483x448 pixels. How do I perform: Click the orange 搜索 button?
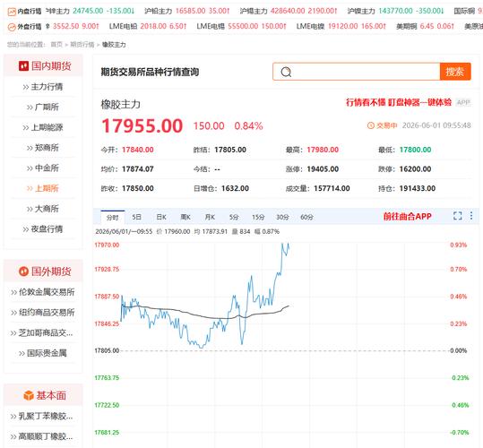click(x=455, y=72)
